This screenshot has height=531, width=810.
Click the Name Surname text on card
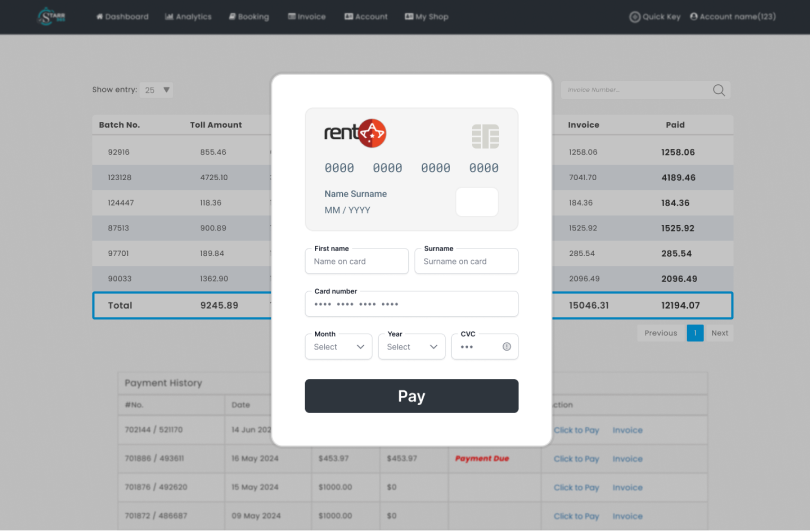[355, 194]
